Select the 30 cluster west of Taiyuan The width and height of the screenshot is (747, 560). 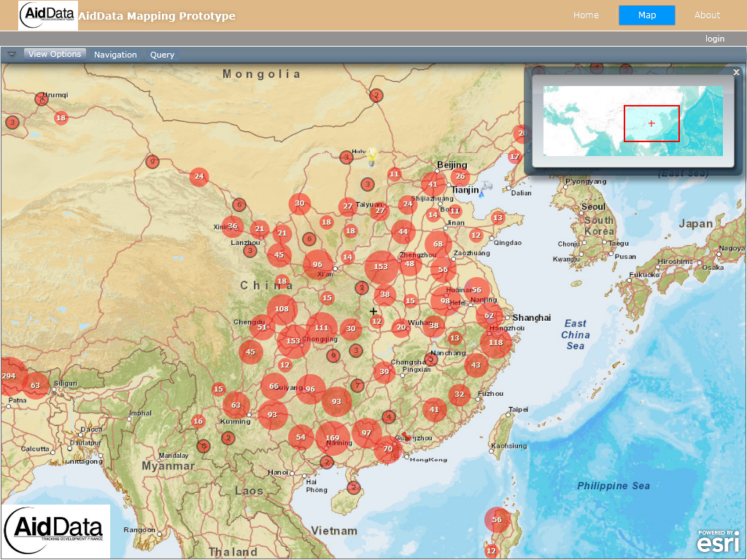tap(299, 203)
